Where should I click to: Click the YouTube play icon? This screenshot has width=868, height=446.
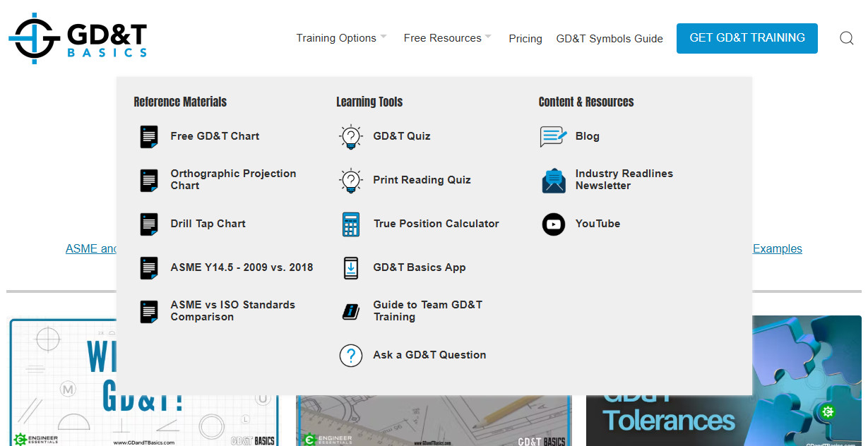554,224
